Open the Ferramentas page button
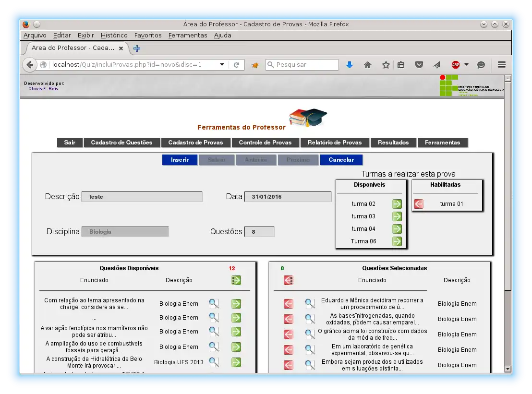Image resolution: width=532 pixels, height=394 pixels. pyautogui.click(x=443, y=143)
